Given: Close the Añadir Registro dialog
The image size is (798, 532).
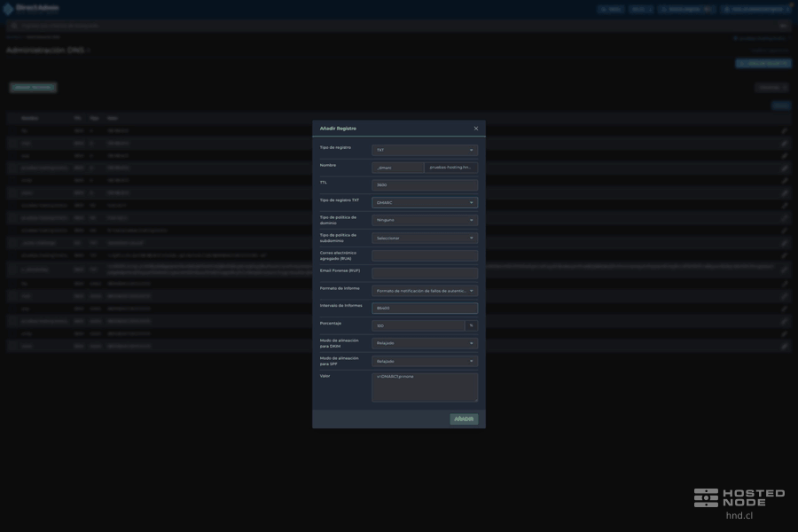Looking at the screenshot, I should (x=476, y=129).
